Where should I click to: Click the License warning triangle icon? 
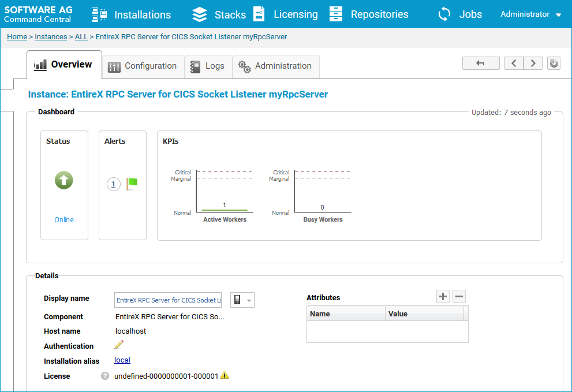(x=225, y=375)
